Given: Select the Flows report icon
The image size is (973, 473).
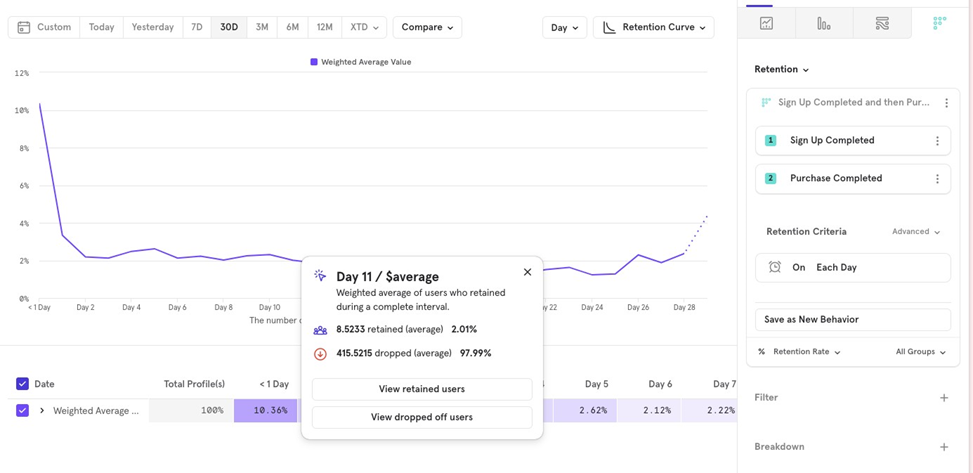Looking at the screenshot, I should [x=882, y=23].
